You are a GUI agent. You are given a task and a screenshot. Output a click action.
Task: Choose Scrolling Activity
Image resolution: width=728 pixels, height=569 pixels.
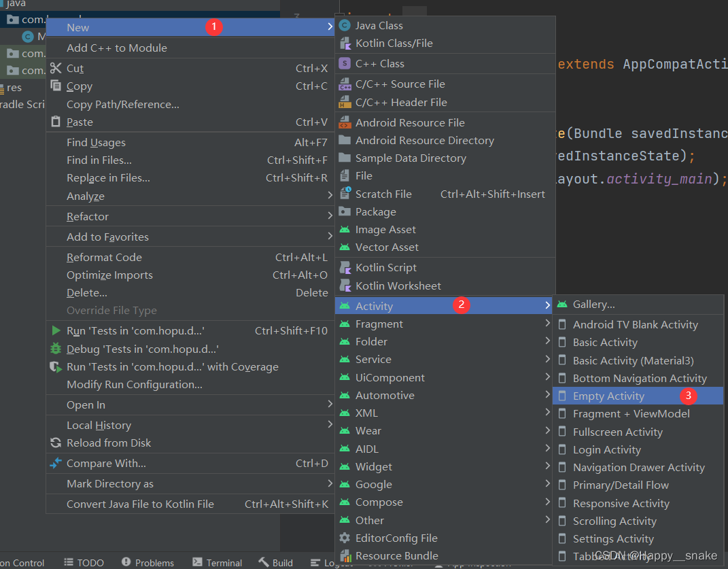point(638,521)
